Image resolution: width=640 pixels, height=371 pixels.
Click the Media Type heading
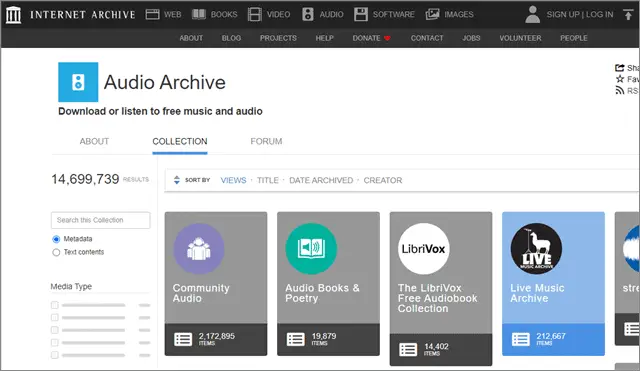pyautogui.click(x=71, y=287)
